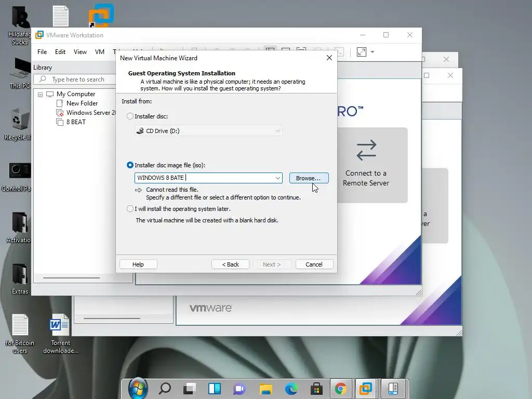Open the Edit menu
Image resolution: width=532 pixels, height=399 pixels.
(60, 52)
